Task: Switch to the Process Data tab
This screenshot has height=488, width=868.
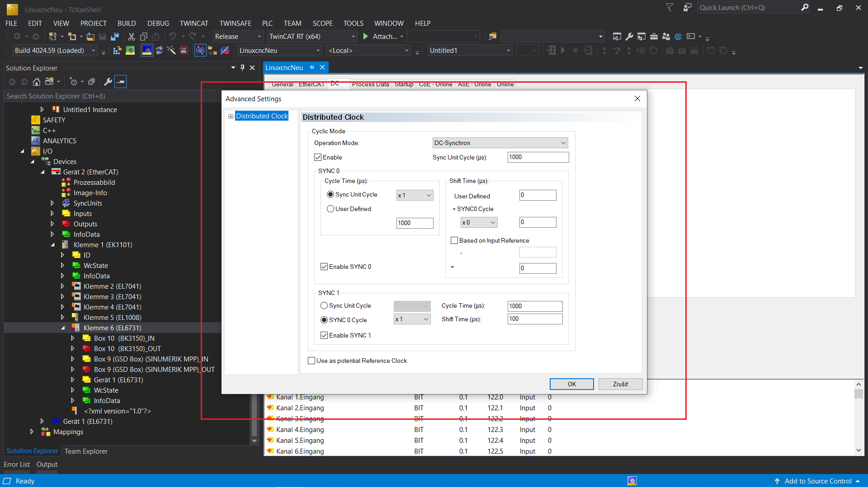Action: click(370, 84)
